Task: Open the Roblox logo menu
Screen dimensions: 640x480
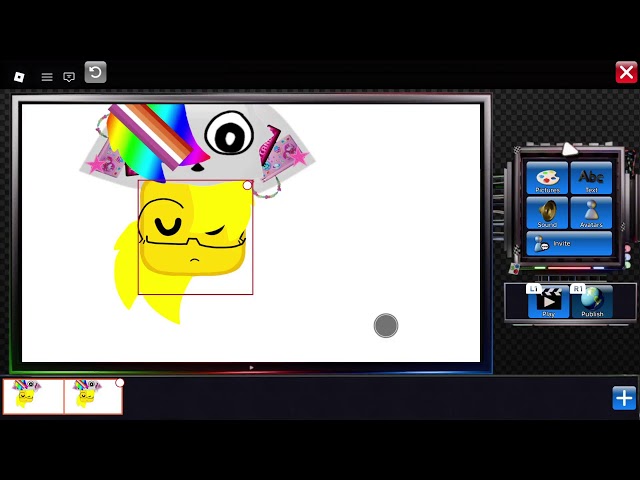Action: click(19, 77)
